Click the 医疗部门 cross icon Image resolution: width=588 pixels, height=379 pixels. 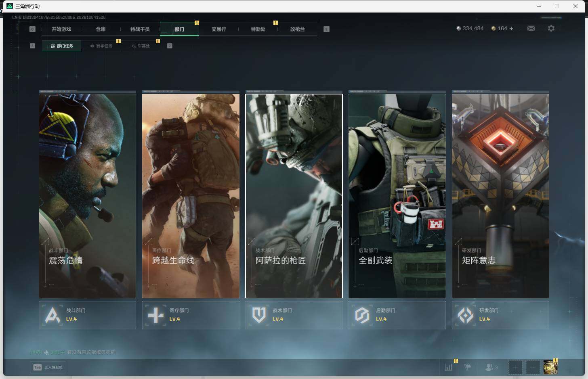click(156, 315)
